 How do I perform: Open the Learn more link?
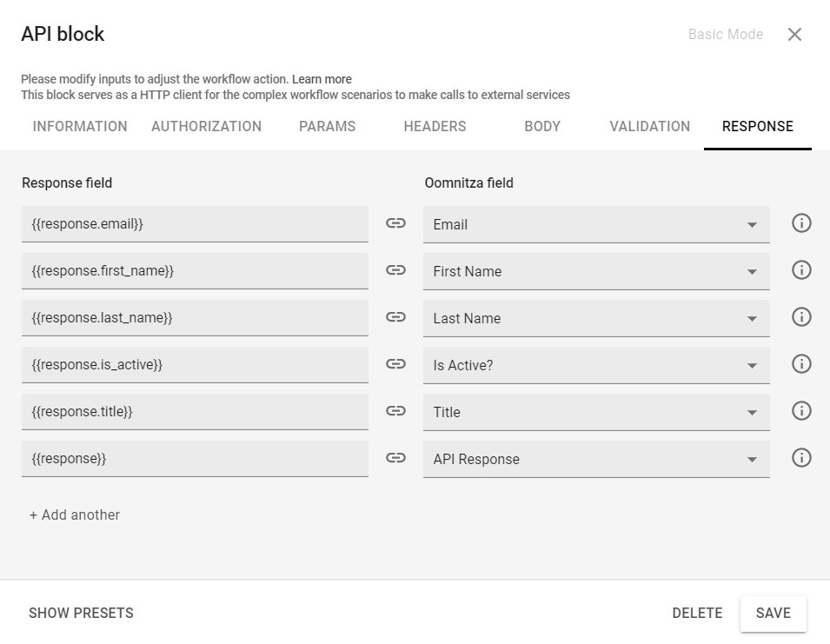(322, 79)
